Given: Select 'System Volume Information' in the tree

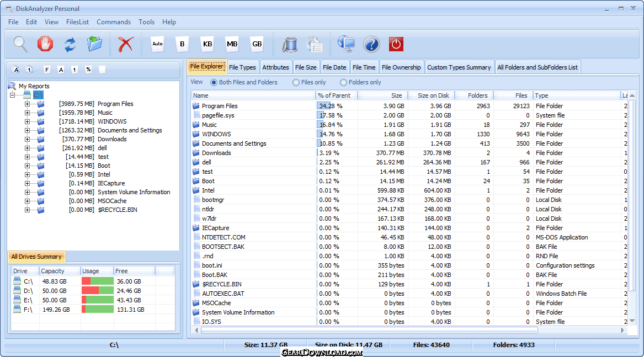Looking at the screenshot, I should (x=134, y=192).
